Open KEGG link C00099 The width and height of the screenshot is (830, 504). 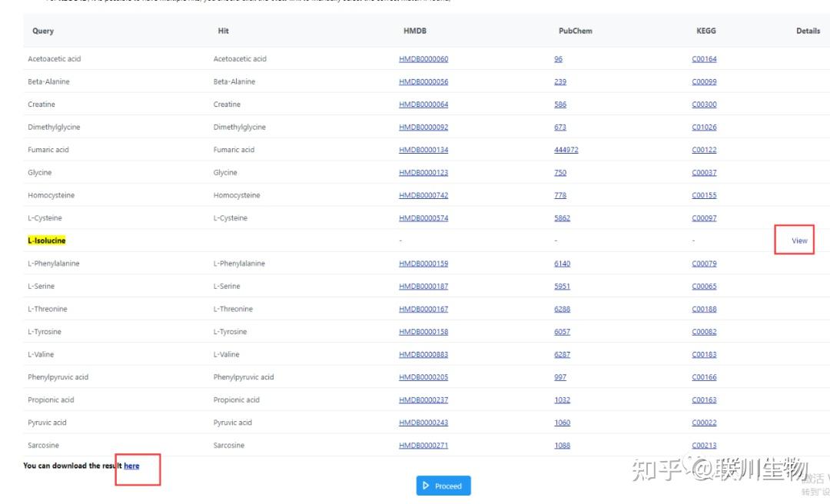[704, 81]
